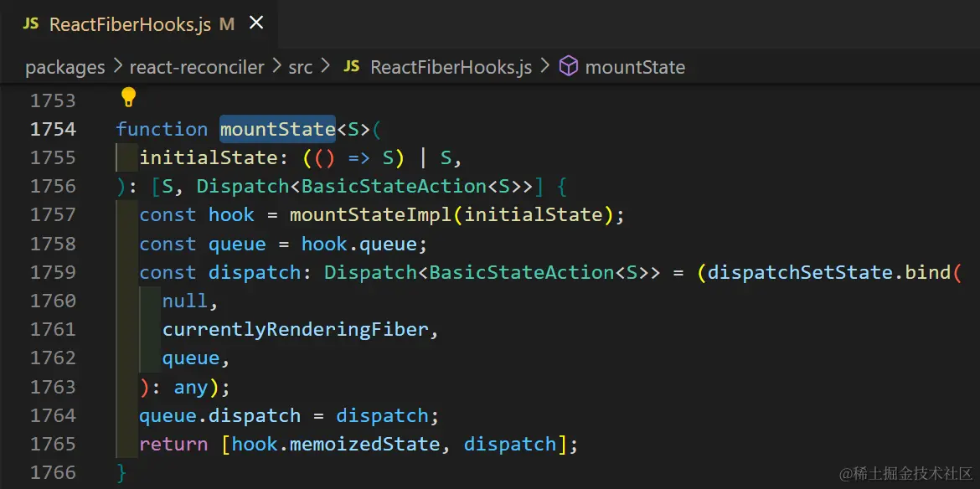This screenshot has width=980, height=489.
Task: Click line number 1757
Action: [x=53, y=215]
